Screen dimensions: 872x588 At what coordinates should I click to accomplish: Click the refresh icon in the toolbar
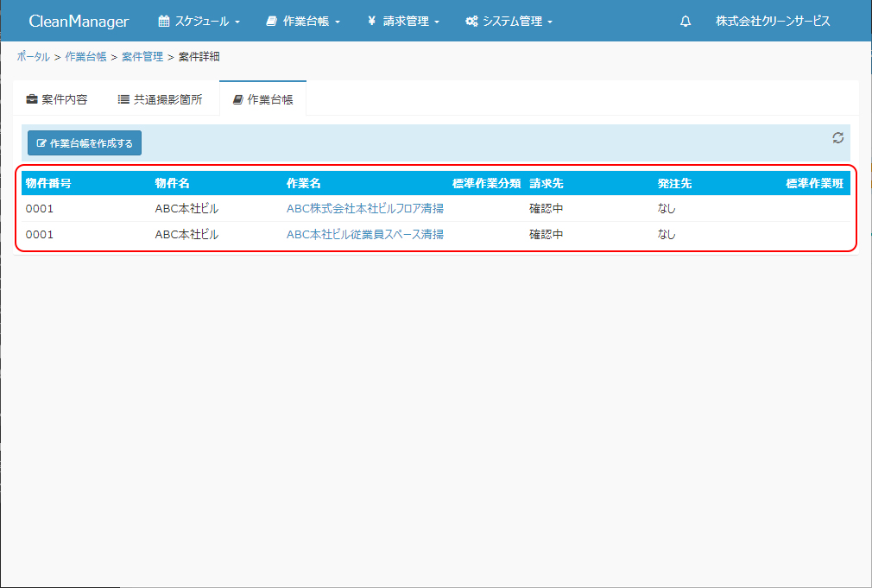[x=837, y=137]
